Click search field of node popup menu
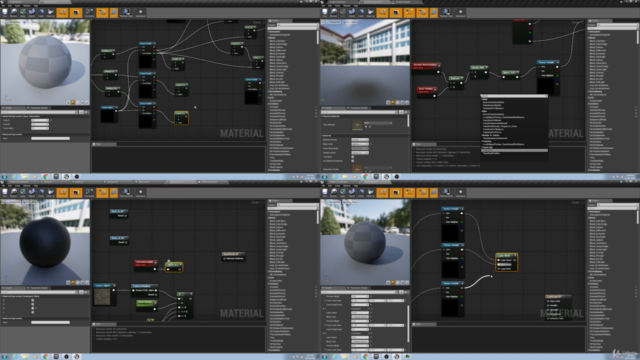Screen dimensions: 640x360 click(x=514, y=96)
